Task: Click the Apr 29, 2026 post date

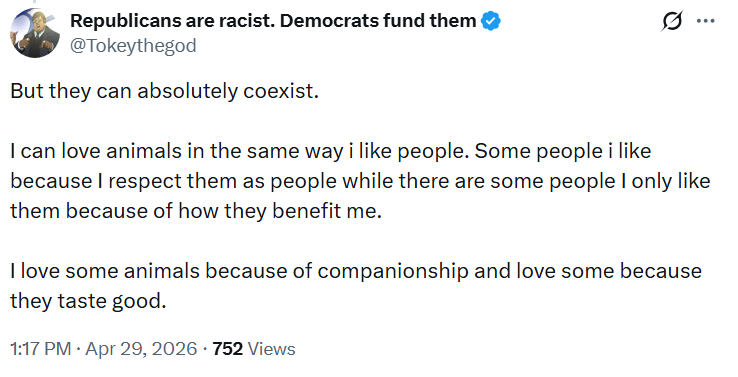Action: tap(141, 349)
